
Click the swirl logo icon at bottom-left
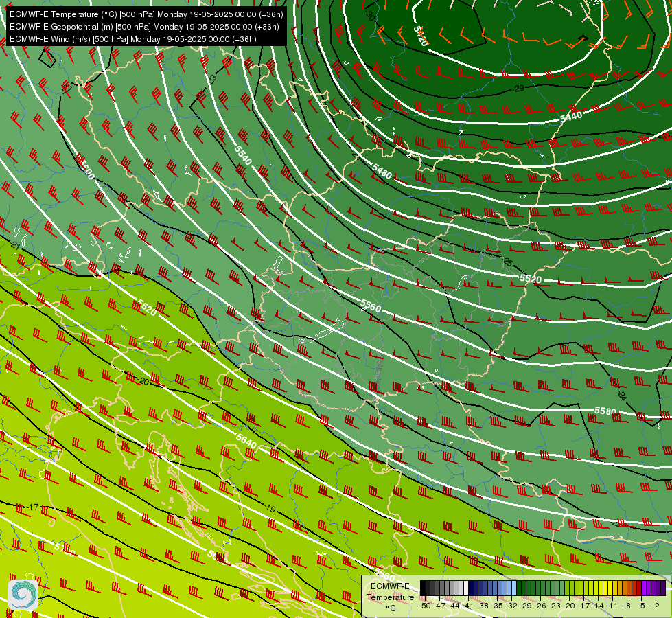coord(23,594)
